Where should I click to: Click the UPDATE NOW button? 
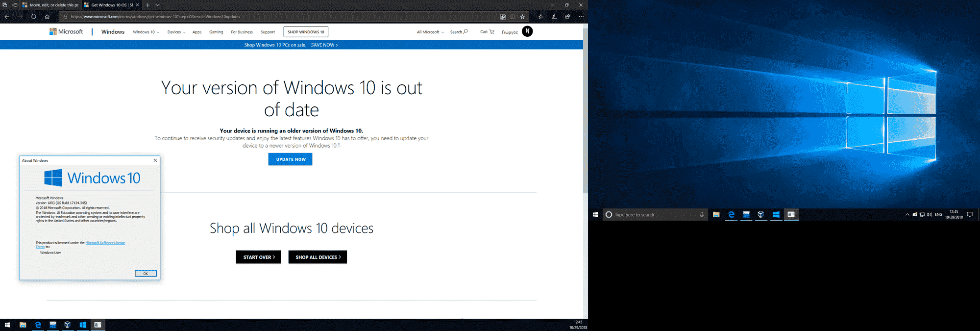[x=291, y=159]
